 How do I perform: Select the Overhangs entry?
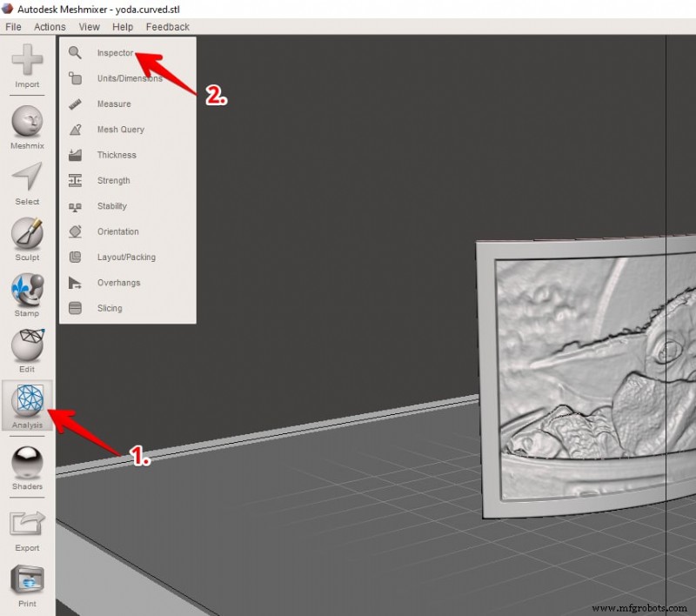click(x=118, y=283)
